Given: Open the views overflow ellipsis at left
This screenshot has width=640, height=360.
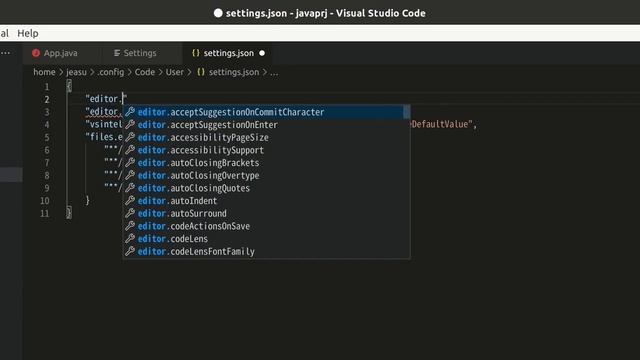Looking at the screenshot, I should point(5,53).
